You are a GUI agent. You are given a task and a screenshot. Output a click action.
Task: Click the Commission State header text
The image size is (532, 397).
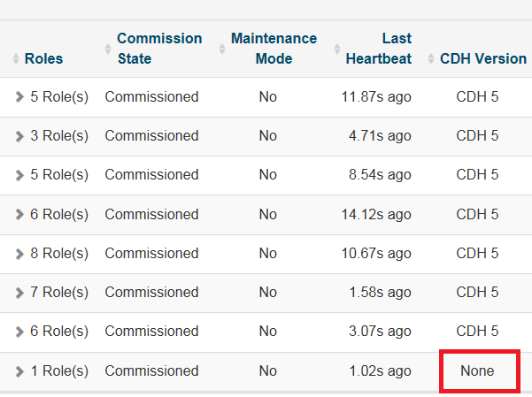pyautogui.click(x=158, y=49)
